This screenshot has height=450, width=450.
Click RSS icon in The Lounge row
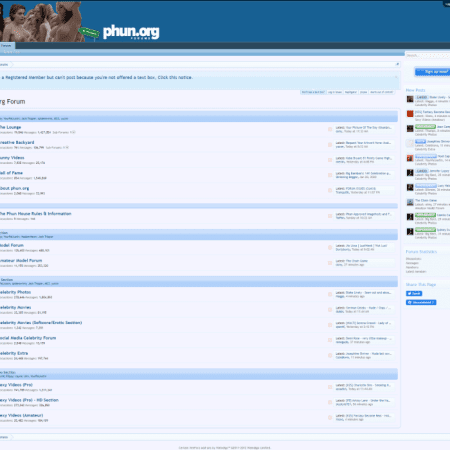pos(330,129)
